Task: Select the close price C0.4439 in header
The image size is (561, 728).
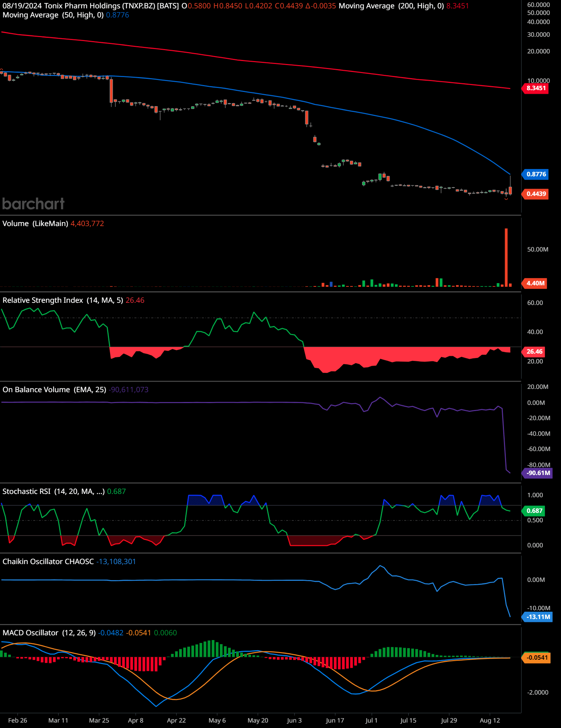Action: 289,6
